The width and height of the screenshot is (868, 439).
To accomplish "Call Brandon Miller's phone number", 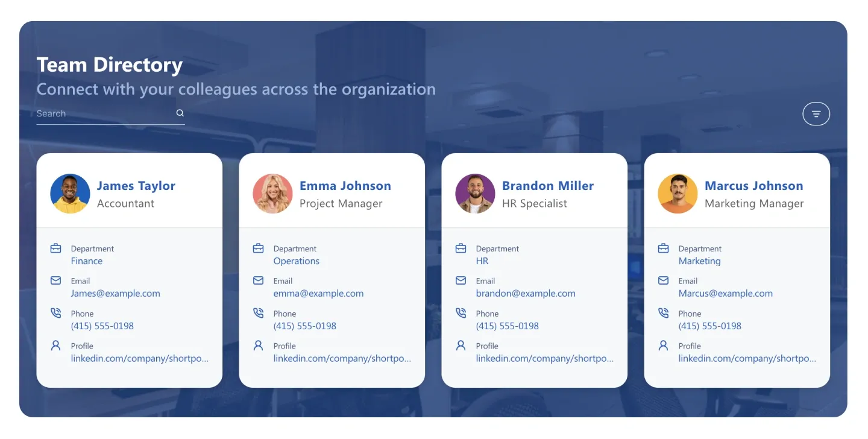I will (508, 326).
